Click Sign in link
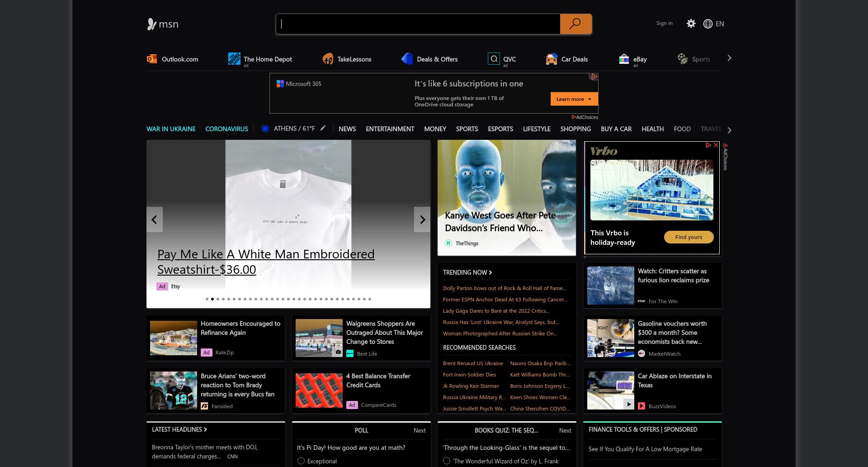Screen dimensions: 868x467 pyautogui.click(x=664, y=23)
